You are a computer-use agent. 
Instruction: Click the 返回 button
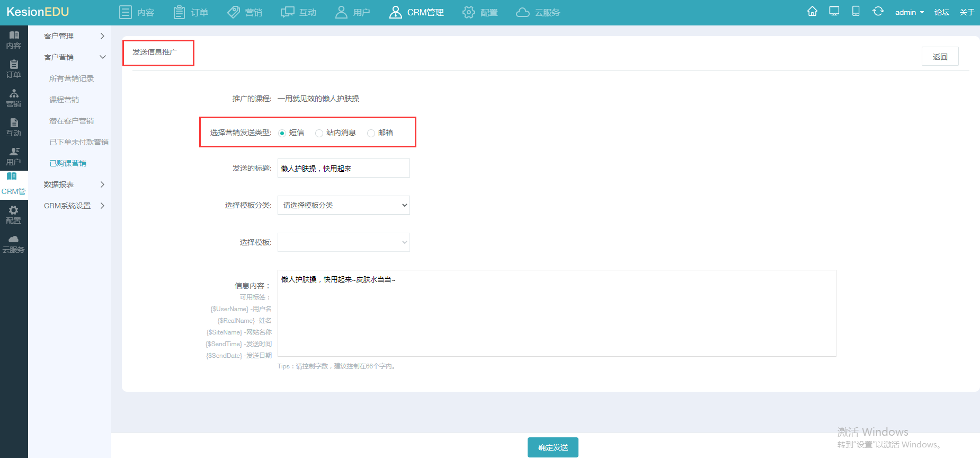pos(940,57)
